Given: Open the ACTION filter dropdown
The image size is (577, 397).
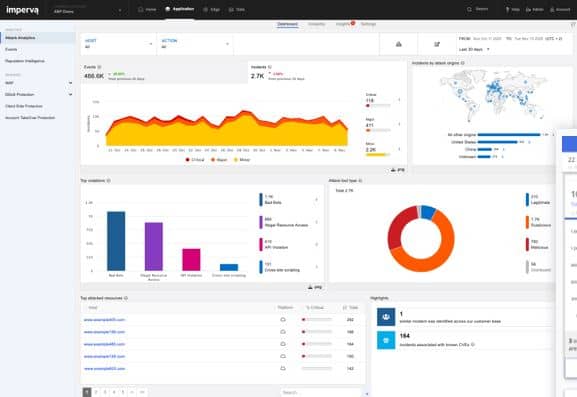Looking at the screenshot, I should pyautogui.click(x=195, y=44).
